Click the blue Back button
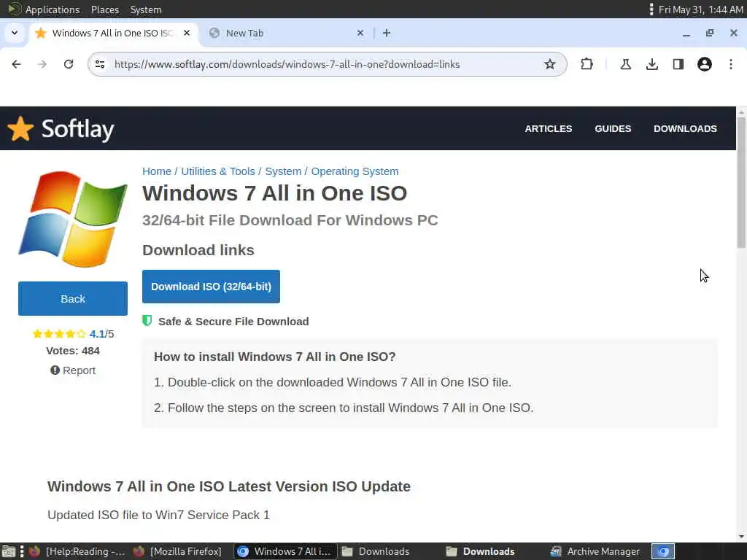This screenshot has height=560, width=747. [x=73, y=298]
